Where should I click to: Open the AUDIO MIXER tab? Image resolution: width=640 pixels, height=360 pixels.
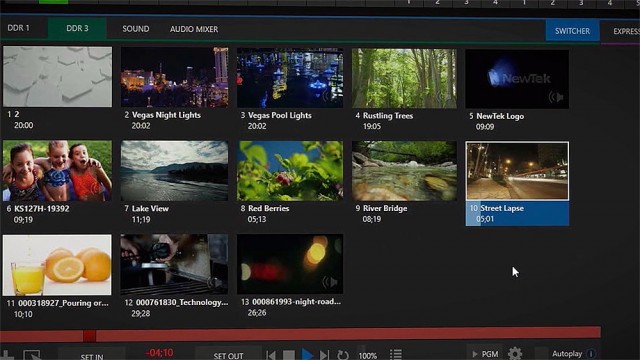click(194, 29)
